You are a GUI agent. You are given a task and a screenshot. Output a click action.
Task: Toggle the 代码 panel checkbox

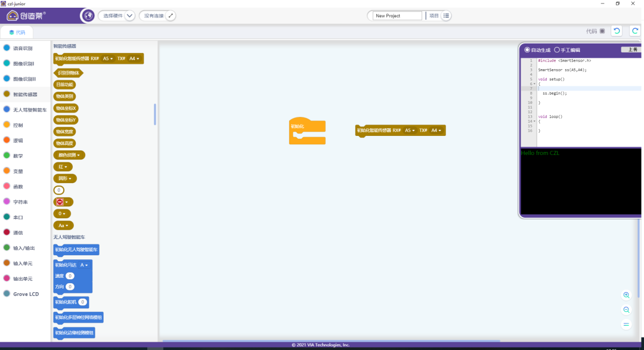pyautogui.click(x=602, y=31)
